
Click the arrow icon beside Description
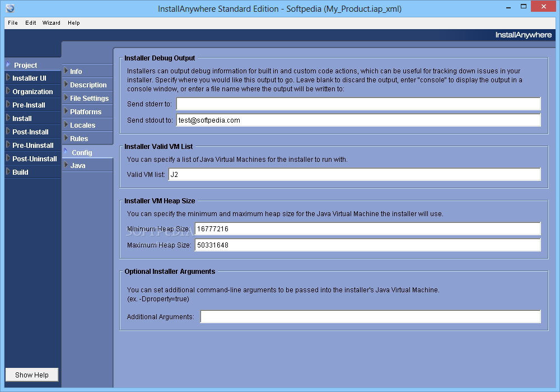[66, 84]
